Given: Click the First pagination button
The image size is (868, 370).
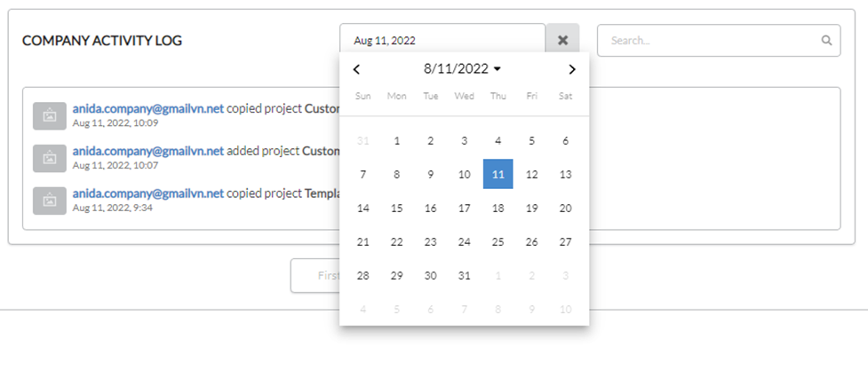Looking at the screenshot, I should pyautogui.click(x=315, y=275).
